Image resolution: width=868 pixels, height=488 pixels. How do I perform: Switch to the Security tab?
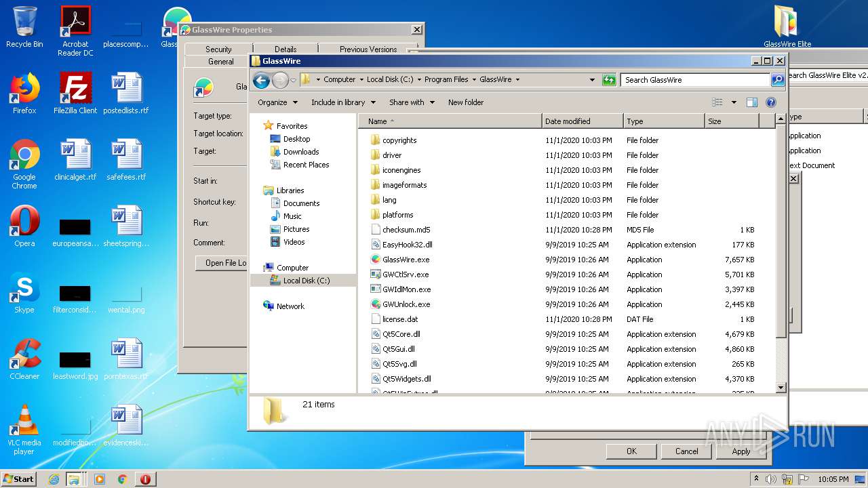pos(218,49)
